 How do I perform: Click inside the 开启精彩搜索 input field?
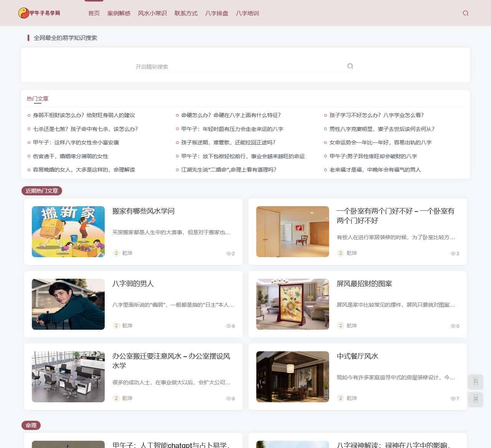click(192, 66)
